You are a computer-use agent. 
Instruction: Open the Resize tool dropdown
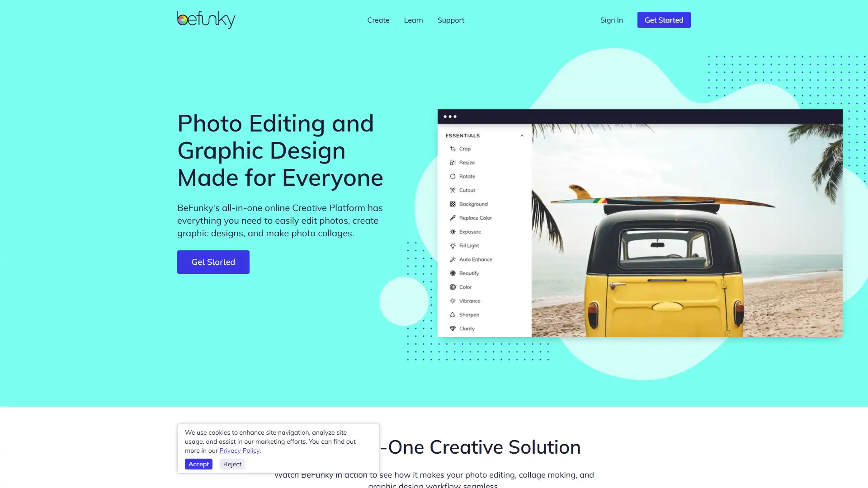467,162
